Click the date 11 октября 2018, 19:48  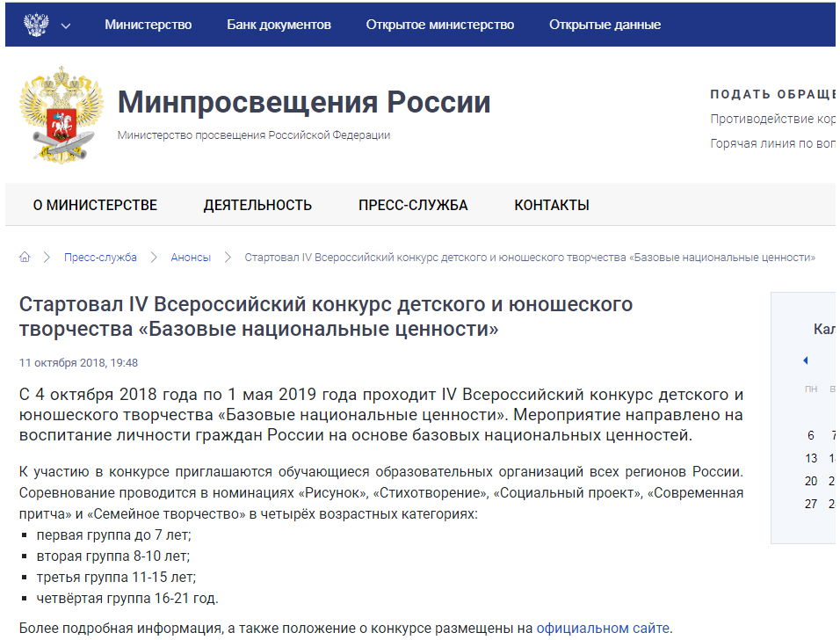tap(78, 363)
